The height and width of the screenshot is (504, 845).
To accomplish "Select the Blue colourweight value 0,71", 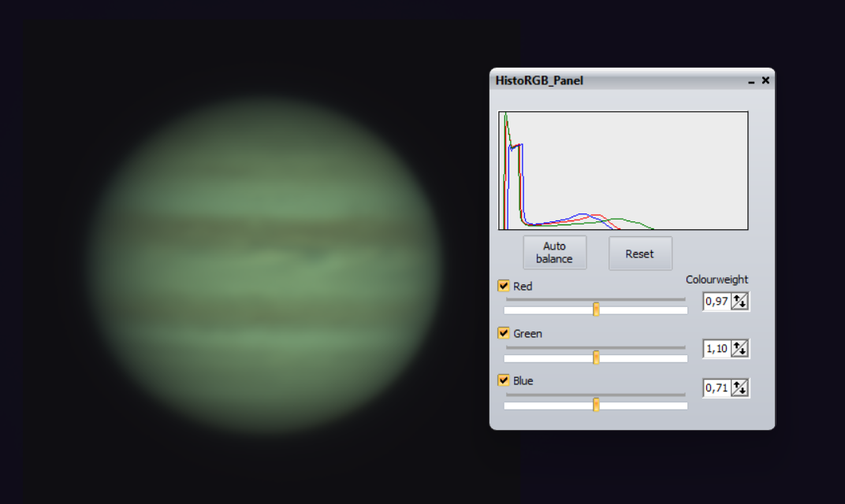I will tap(717, 387).
